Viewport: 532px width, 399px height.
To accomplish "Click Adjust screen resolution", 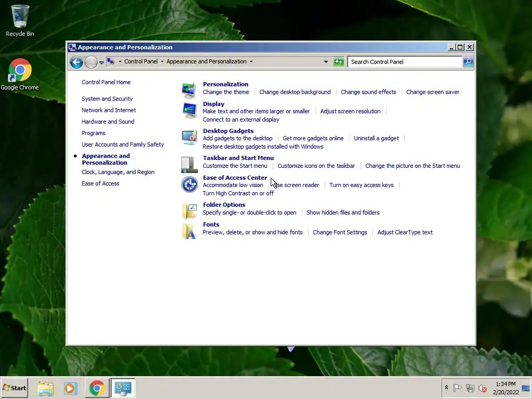I will [350, 111].
